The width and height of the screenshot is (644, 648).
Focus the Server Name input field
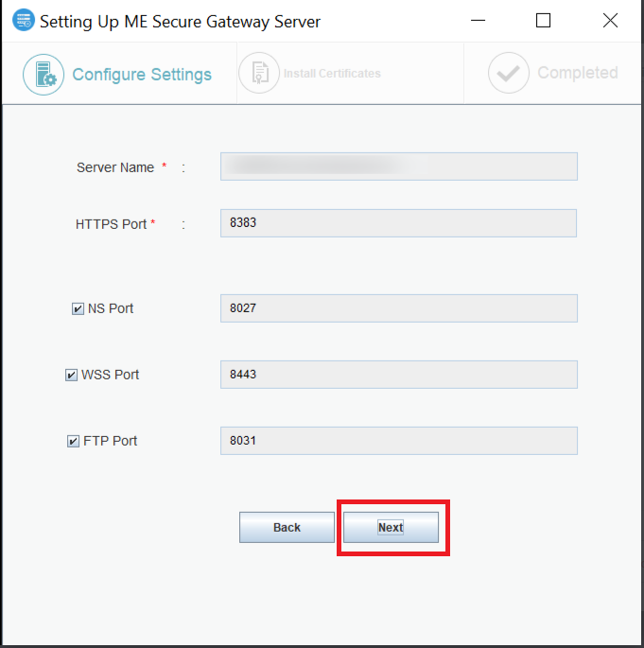point(398,166)
